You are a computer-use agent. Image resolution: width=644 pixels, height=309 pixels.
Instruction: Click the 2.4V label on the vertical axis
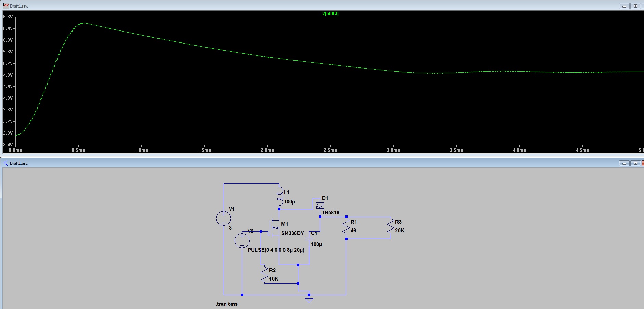point(8,145)
